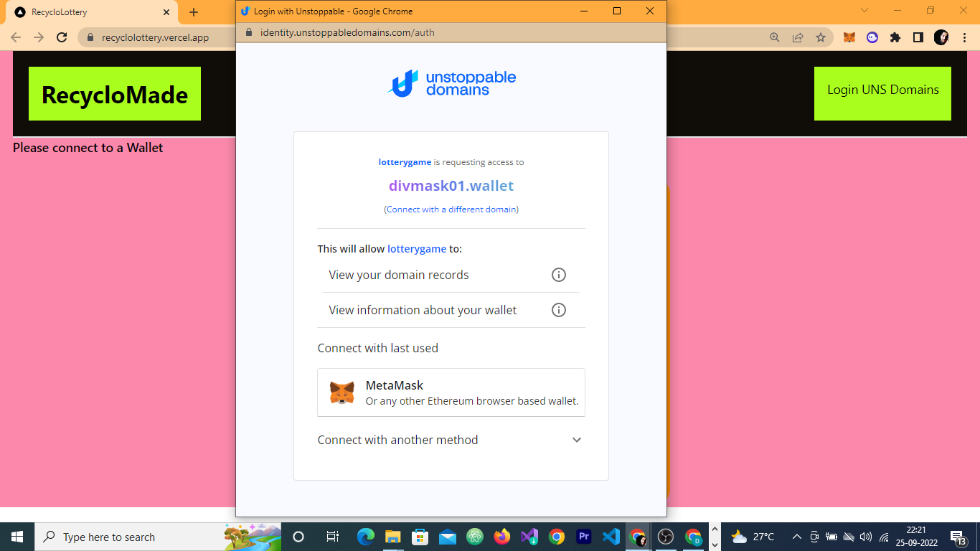Open info icon for wallet information

coord(559,310)
